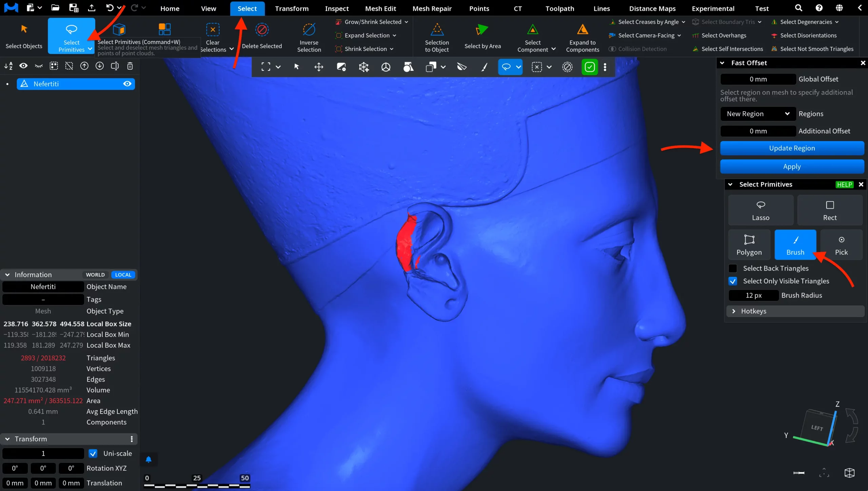This screenshot has height=491, width=868.
Task: Click Select Overhangs
Action: [x=719, y=36]
